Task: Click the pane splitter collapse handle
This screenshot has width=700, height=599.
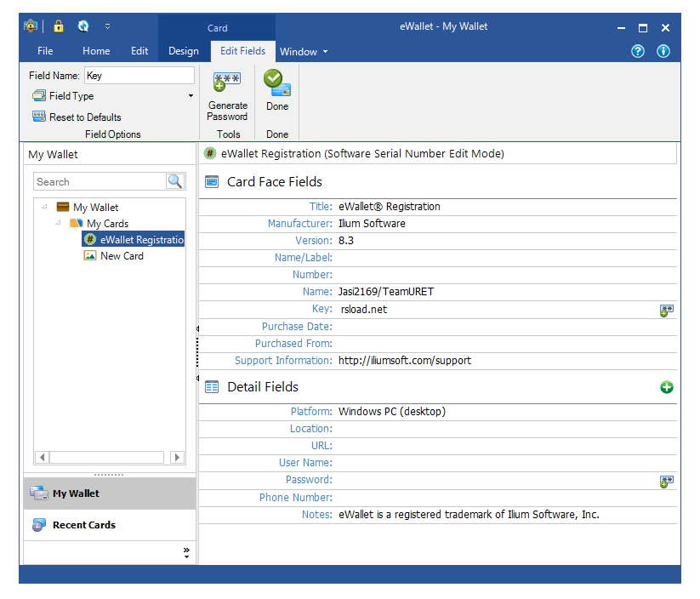Action: click(x=197, y=353)
